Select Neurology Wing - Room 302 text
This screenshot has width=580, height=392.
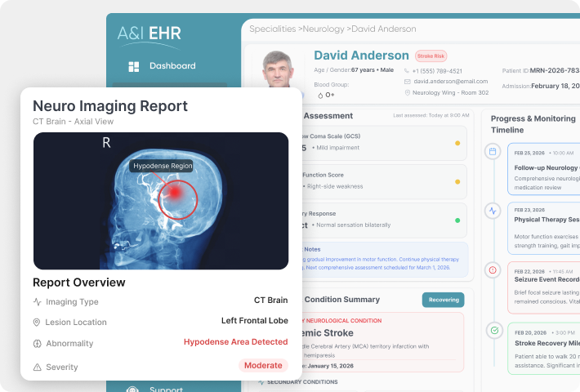tap(451, 93)
